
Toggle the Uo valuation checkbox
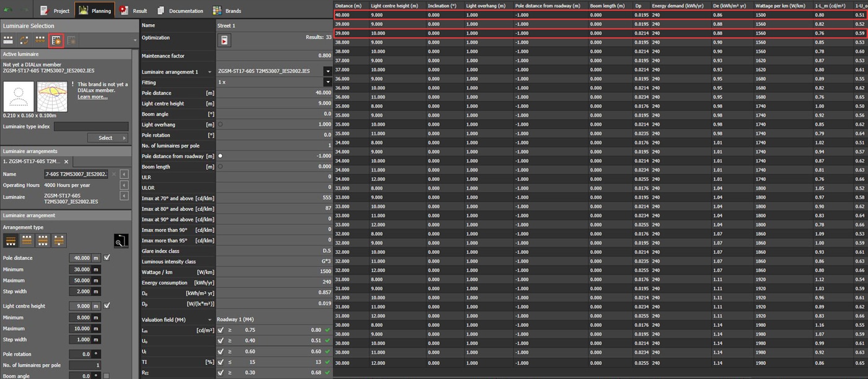pos(221,341)
